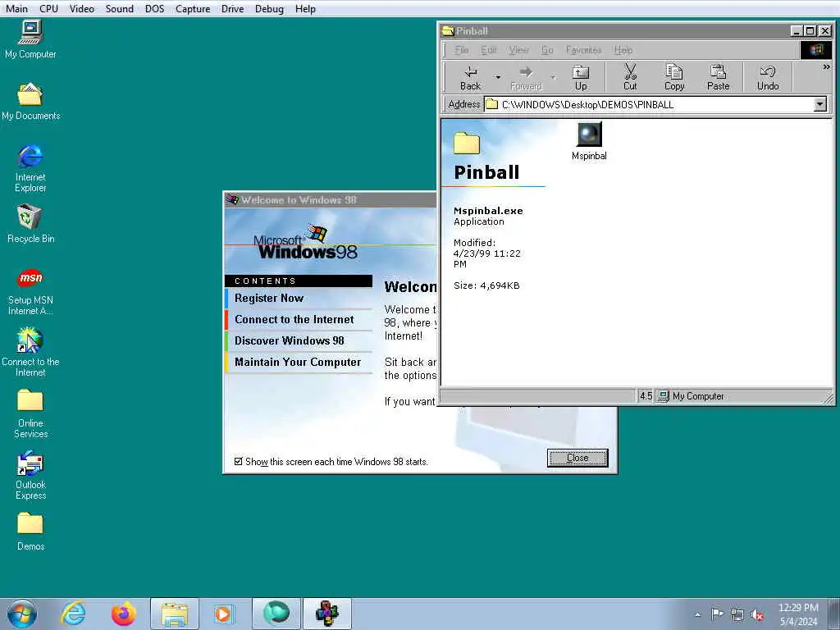Expand the toolbar overflow chevron
Screen dimensions: 840x630
[826, 67]
